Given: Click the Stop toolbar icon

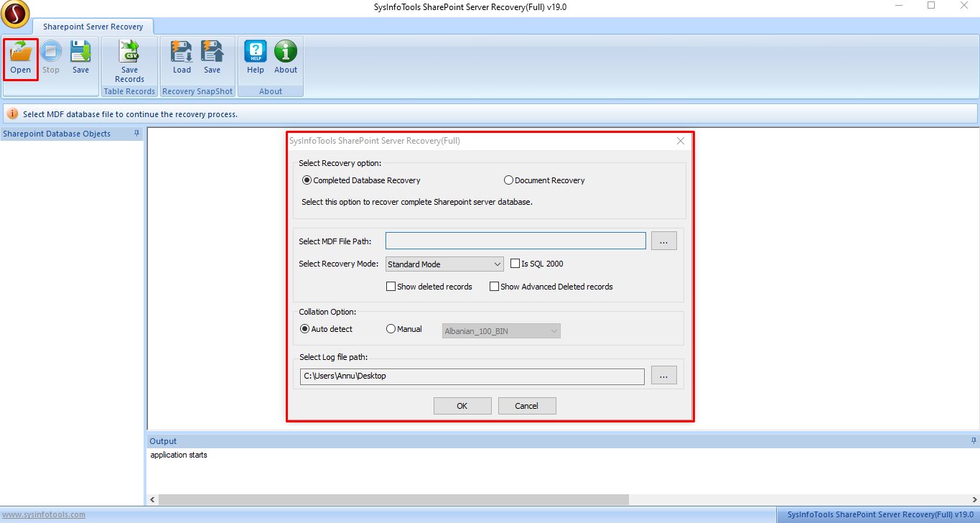Looking at the screenshot, I should [51, 58].
